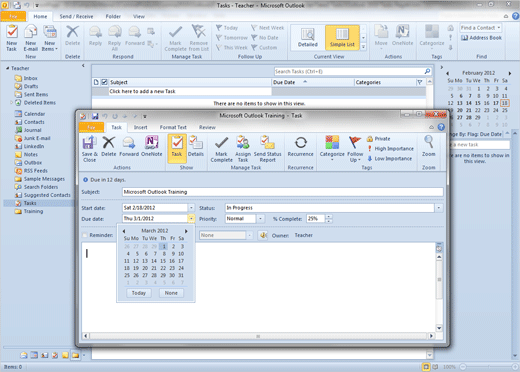Viewport: 520px width, 372px height.
Task: Click the Subject field in Task window
Action: pyautogui.click(x=283, y=192)
